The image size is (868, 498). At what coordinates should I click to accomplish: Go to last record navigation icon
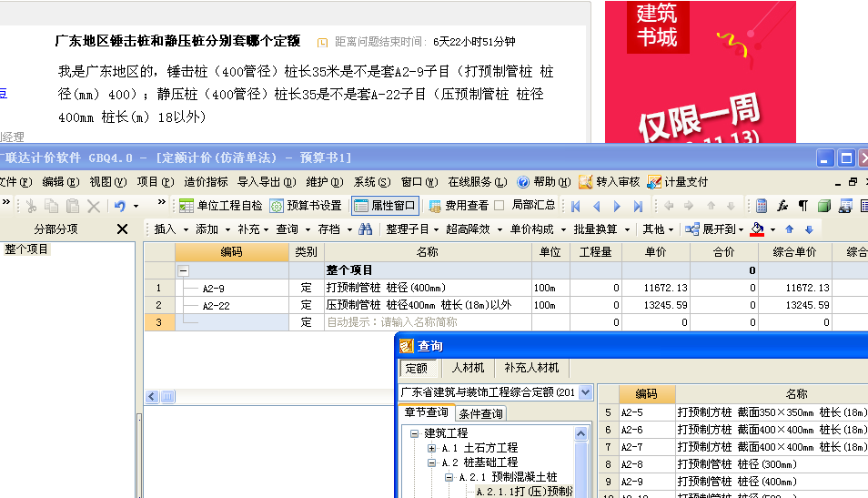tap(638, 206)
